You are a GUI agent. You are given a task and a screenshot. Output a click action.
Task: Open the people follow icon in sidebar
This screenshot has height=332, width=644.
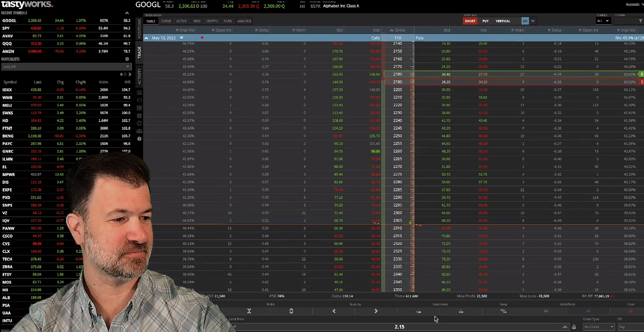pyautogui.click(x=139, y=131)
